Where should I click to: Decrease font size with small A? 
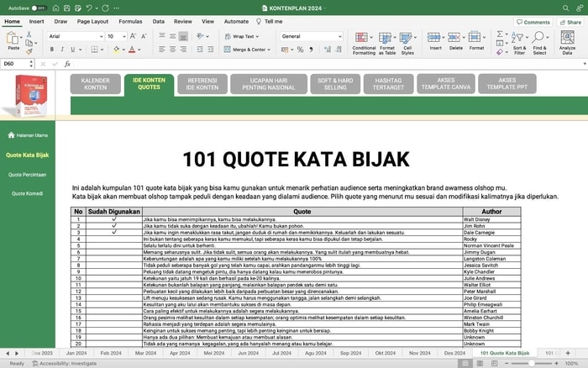144,36
